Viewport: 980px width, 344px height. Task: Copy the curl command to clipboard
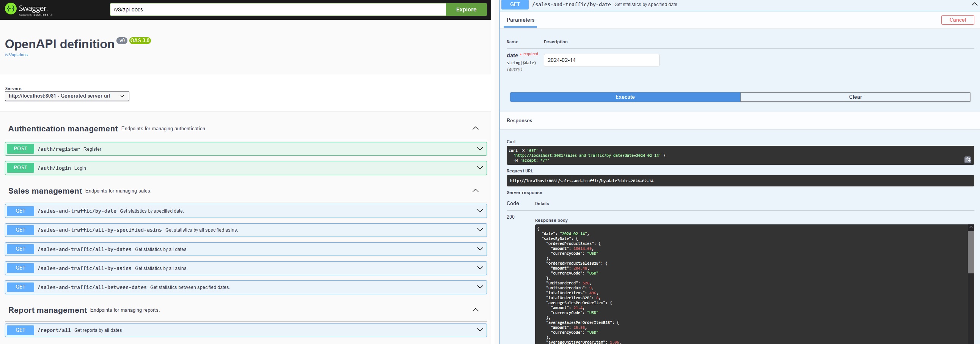(x=967, y=160)
